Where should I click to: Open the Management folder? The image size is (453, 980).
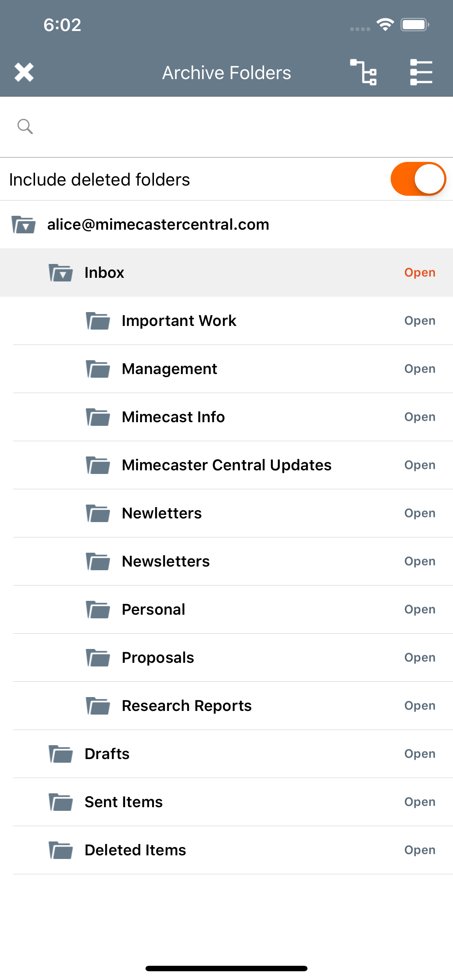coord(420,369)
